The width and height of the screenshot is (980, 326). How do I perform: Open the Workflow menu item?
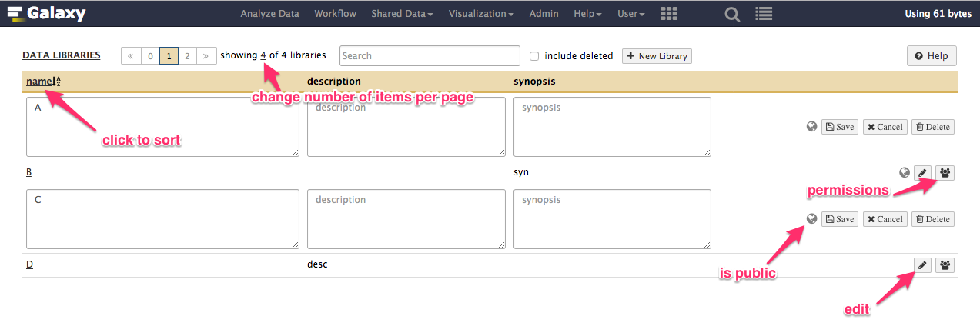pyautogui.click(x=335, y=14)
